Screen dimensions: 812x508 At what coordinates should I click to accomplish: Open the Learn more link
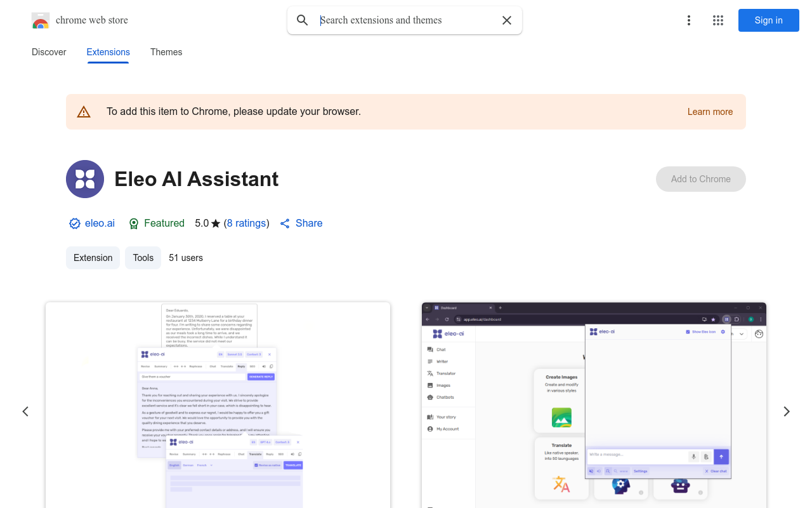[x=710, y=112]
